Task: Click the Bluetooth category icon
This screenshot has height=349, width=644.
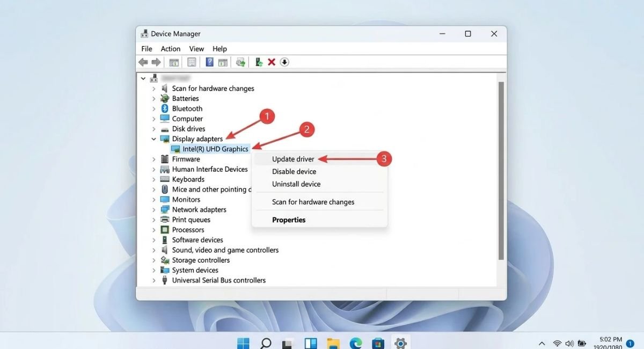Action: pos(165,108)
